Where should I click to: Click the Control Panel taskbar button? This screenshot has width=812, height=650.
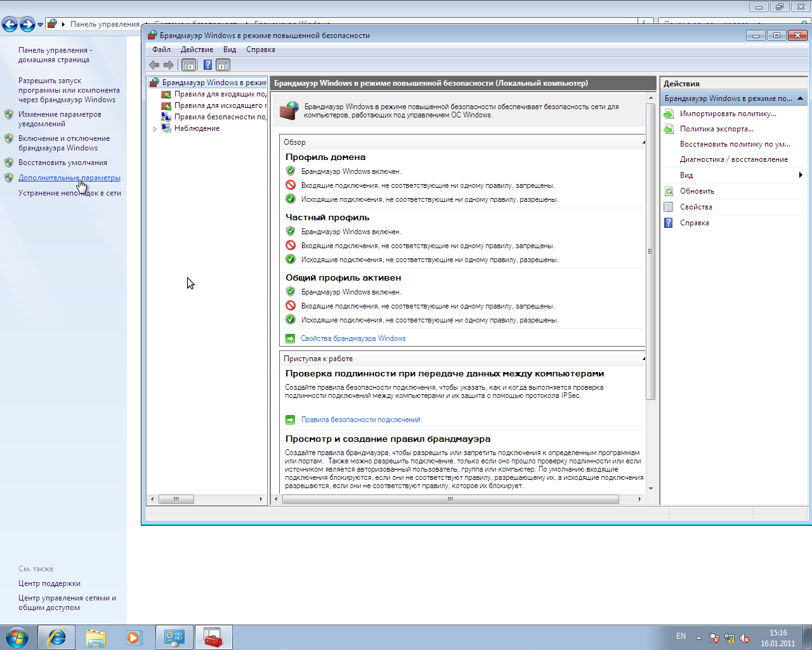click(174, 637)
